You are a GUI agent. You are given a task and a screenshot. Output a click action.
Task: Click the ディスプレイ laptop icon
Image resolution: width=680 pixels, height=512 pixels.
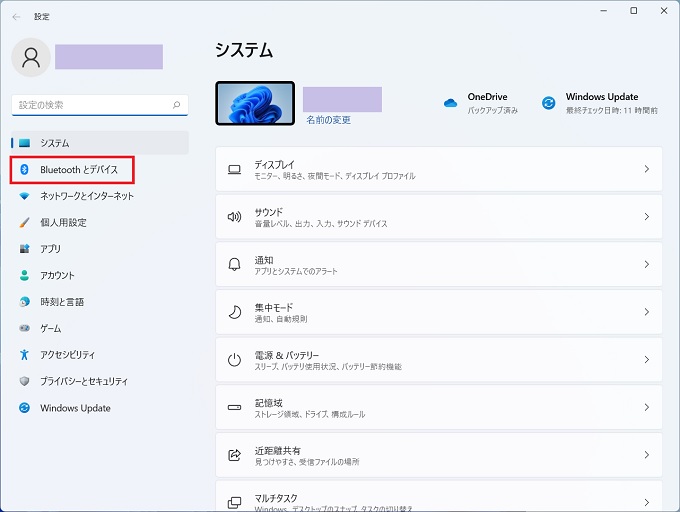point(235,169)
